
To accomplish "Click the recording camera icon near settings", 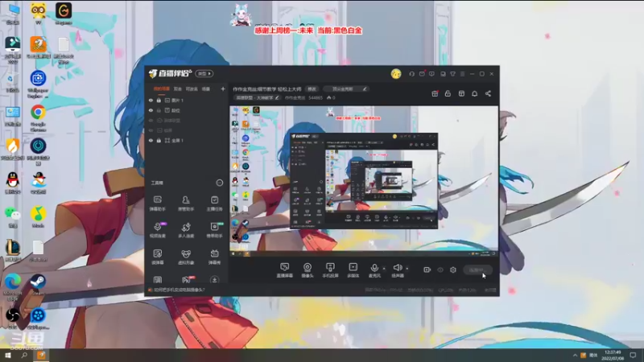I will point(427,269).
